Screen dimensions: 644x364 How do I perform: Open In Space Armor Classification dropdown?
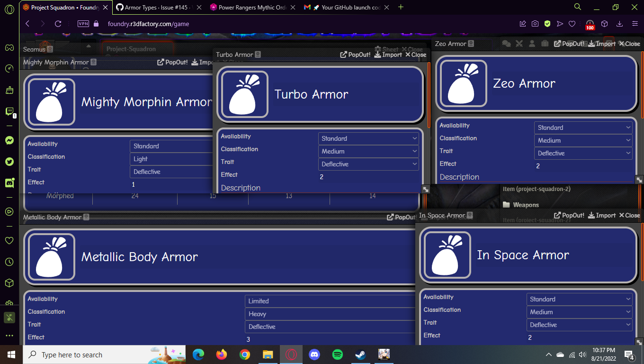pyautogui.click(x=580, y=312)
